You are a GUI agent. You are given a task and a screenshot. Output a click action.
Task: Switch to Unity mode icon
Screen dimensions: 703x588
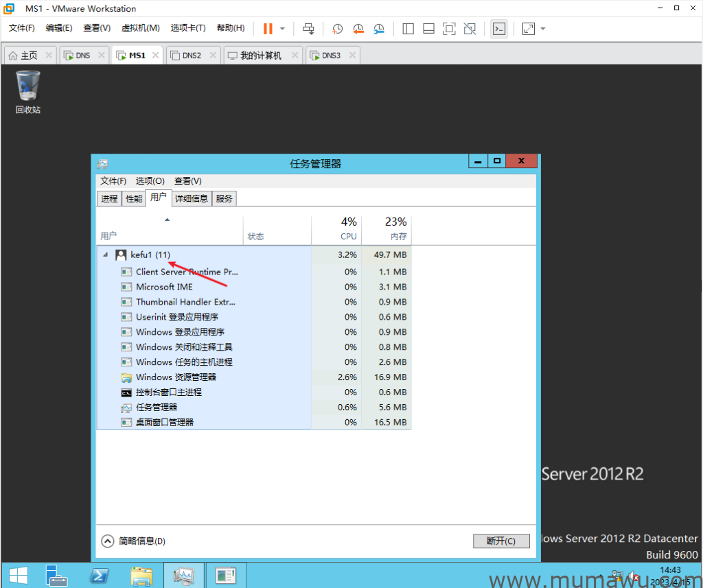(x=470, y=29)
